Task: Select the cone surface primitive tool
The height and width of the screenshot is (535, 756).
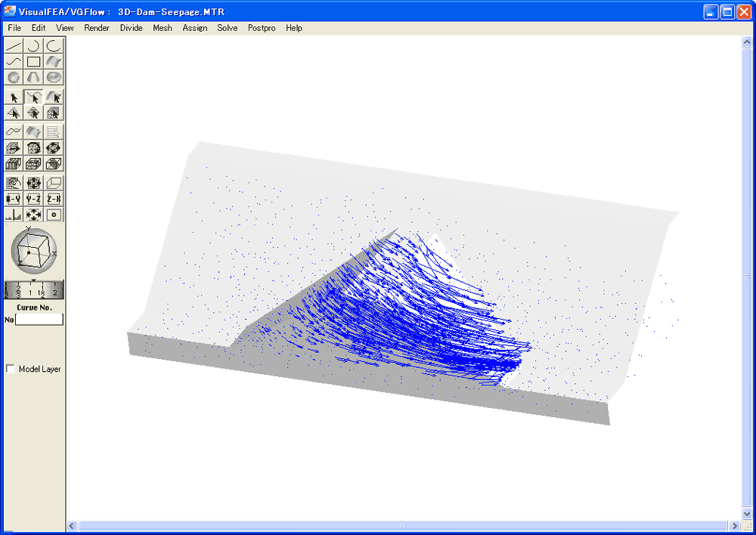Action: coord(33,77)
